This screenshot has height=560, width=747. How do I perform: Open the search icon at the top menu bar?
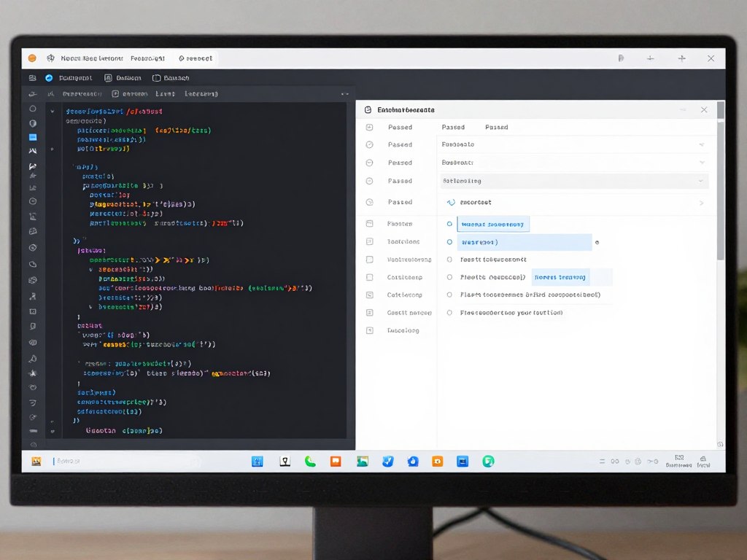pos(156,77)
